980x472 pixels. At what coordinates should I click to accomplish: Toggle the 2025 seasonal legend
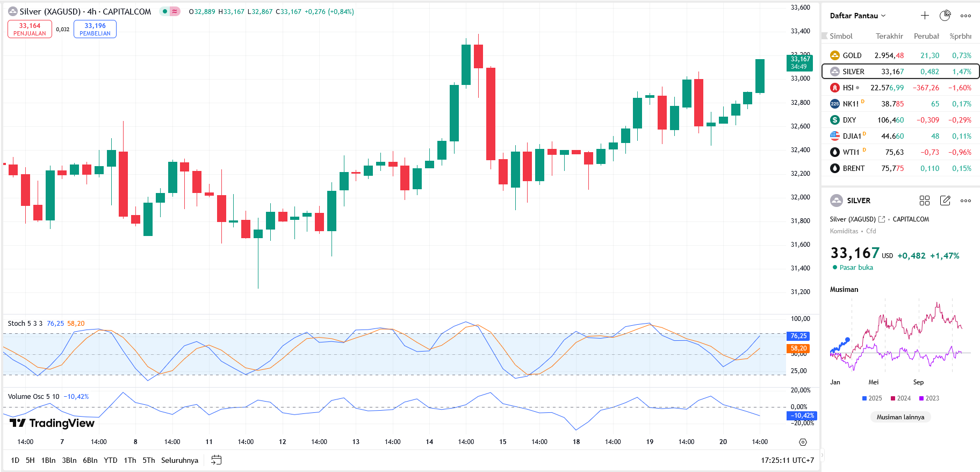[871, 398]
